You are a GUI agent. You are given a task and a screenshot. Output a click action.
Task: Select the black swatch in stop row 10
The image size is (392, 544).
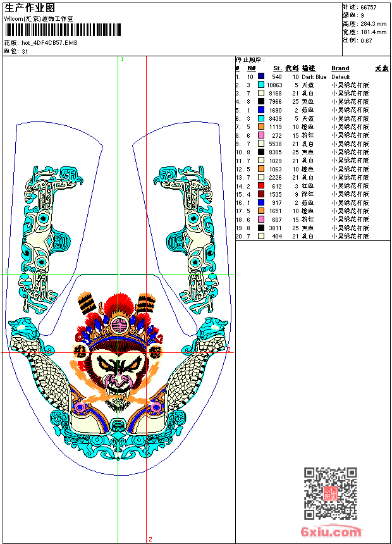(x=261, y=152)
